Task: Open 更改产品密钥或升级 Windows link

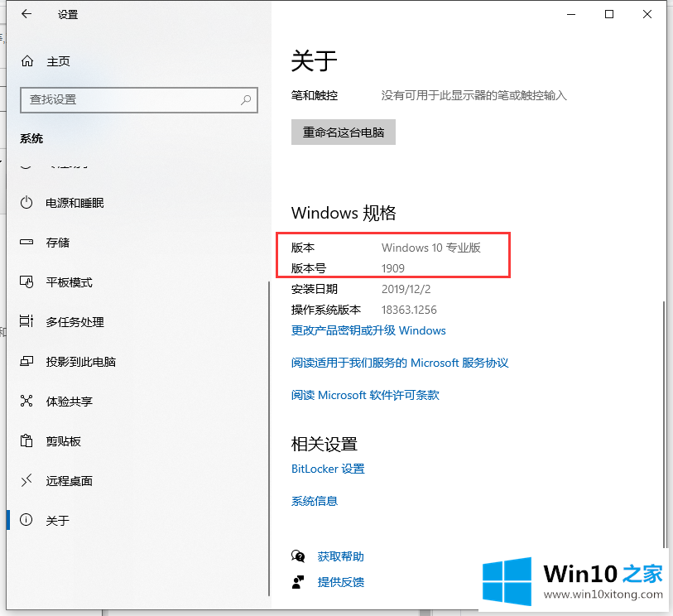Action: coord(368,330)
